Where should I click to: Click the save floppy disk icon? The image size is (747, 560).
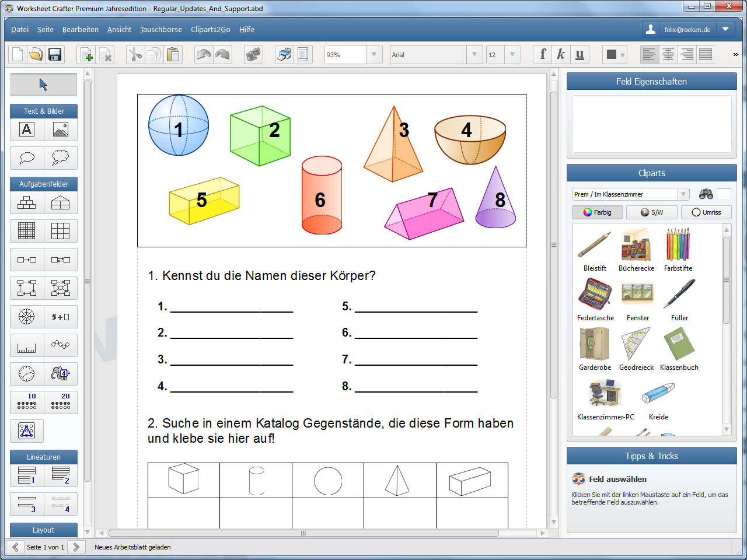click(55, 55)
